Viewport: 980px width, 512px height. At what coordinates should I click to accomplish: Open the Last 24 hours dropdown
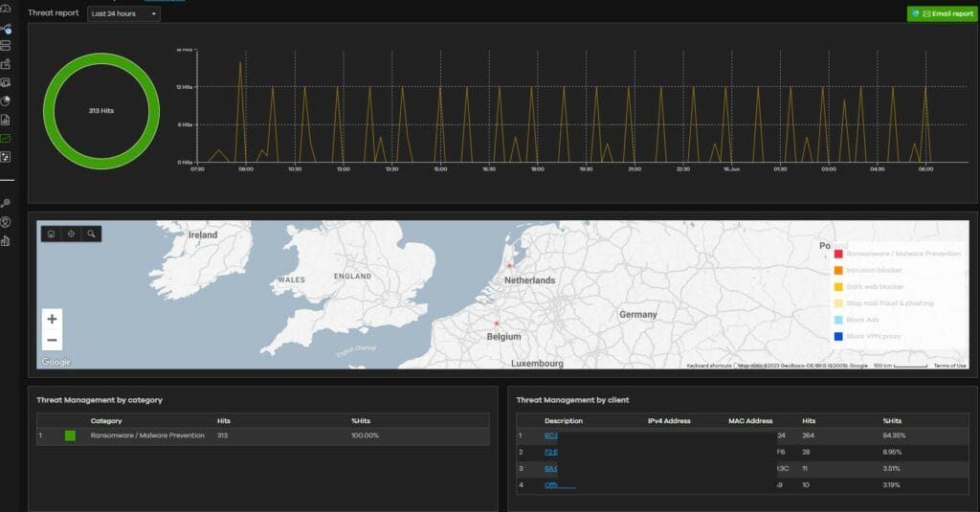point(123,14)
